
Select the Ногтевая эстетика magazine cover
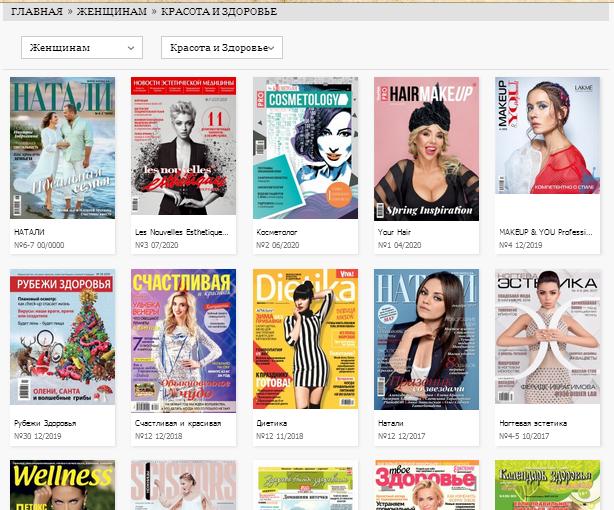(547, 340)
